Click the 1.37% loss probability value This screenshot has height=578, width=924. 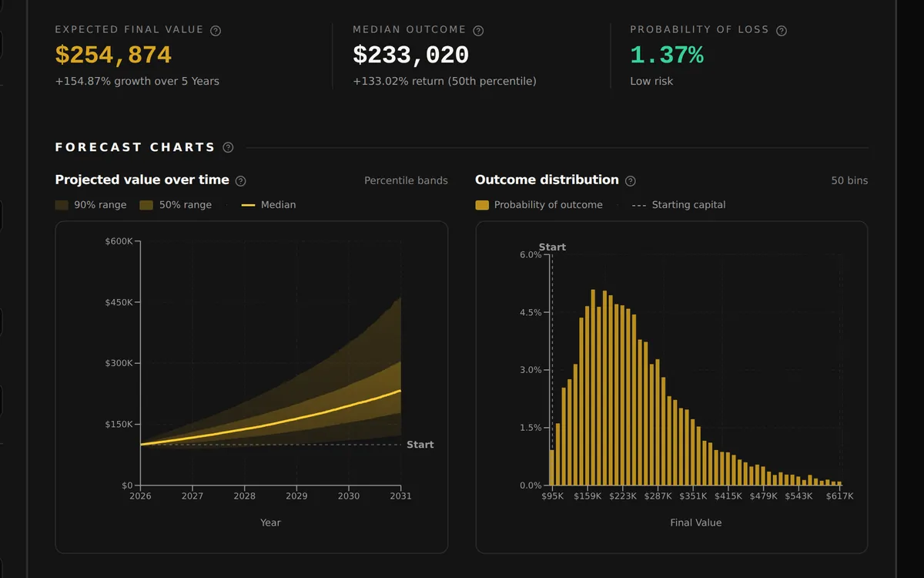[667, 55]
